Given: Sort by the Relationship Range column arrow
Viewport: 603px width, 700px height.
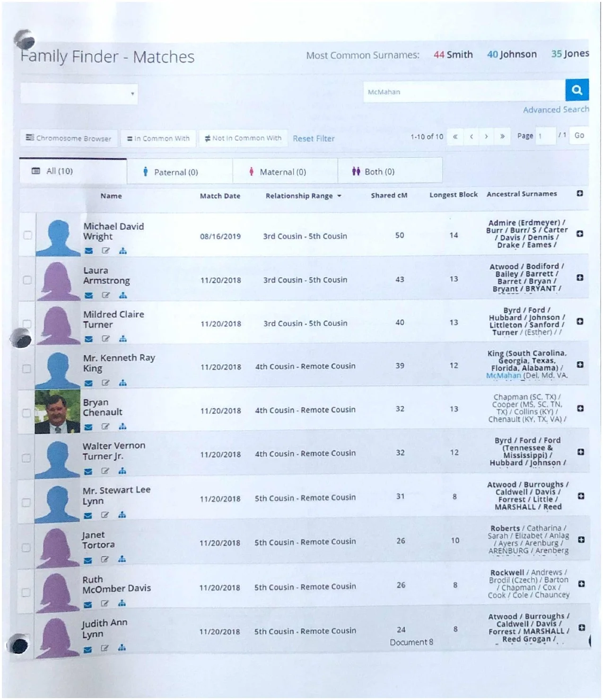Looking at the screenshot, I should click(339, 196).
